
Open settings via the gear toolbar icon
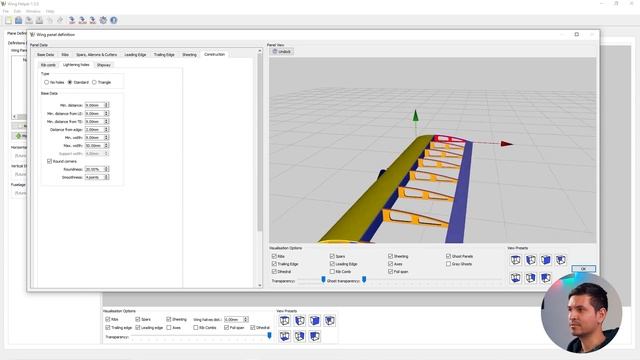click(103, 20)
